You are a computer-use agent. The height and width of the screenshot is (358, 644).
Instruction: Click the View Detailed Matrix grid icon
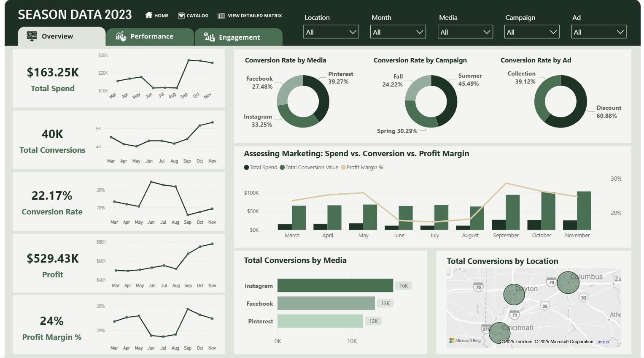(221, 15)
